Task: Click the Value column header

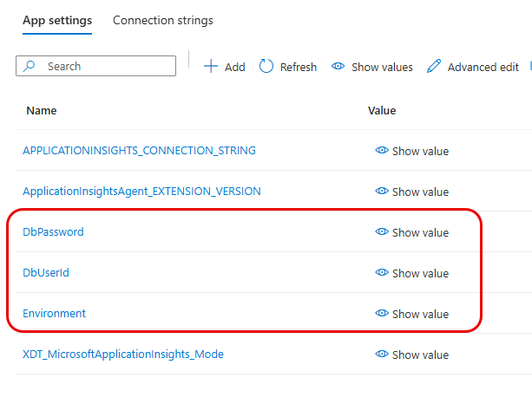Action: (x=382, y=111)
